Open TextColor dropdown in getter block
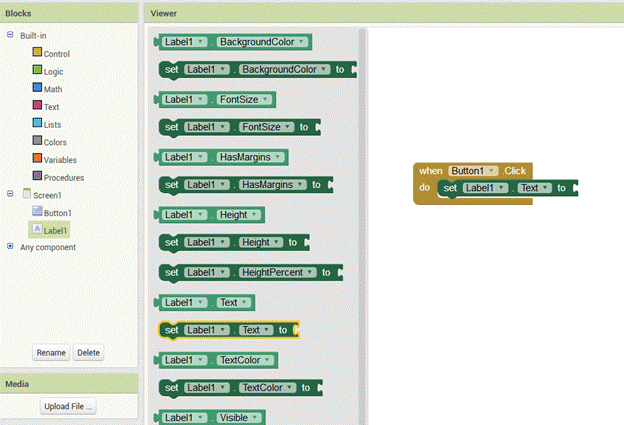The height and width of the screenshot is (425, 624). [267, 360]
